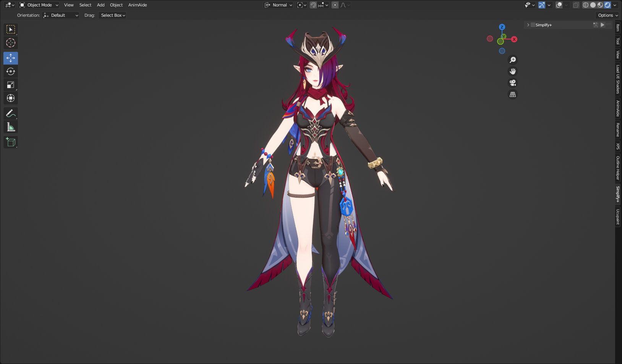Open the Select menu
This screenshot has height=364, width=622.
click(x=85, y=5)
